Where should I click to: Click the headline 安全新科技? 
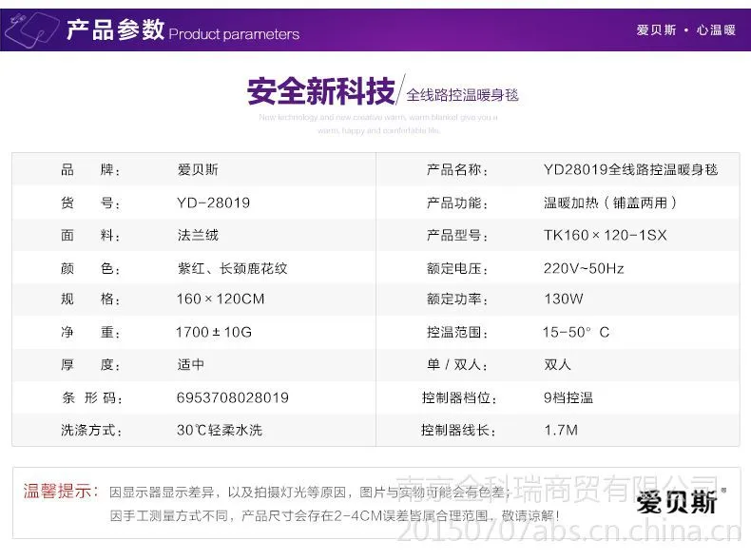(321, 91)
